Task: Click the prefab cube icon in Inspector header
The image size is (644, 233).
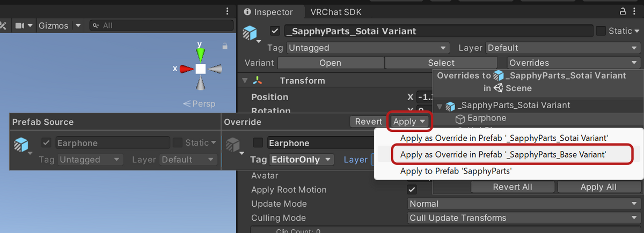Action: (x=251, y=32)
